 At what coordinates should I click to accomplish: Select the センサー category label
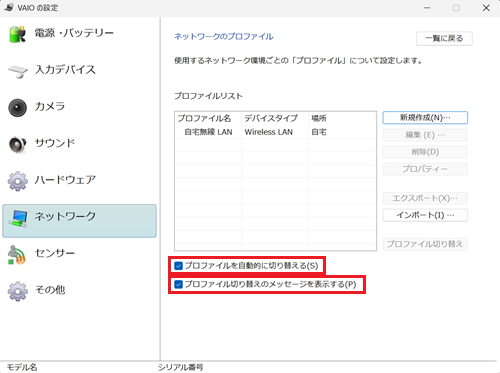pyautogui.click(x=55, y=253)
